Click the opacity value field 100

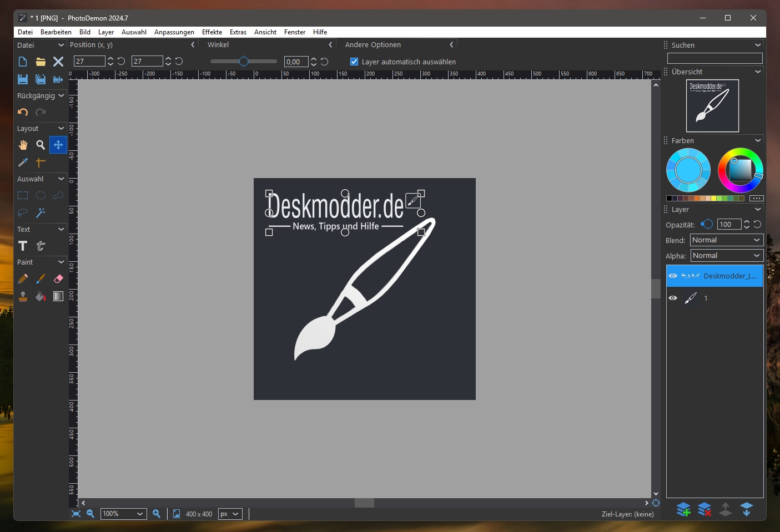point(729,224)
